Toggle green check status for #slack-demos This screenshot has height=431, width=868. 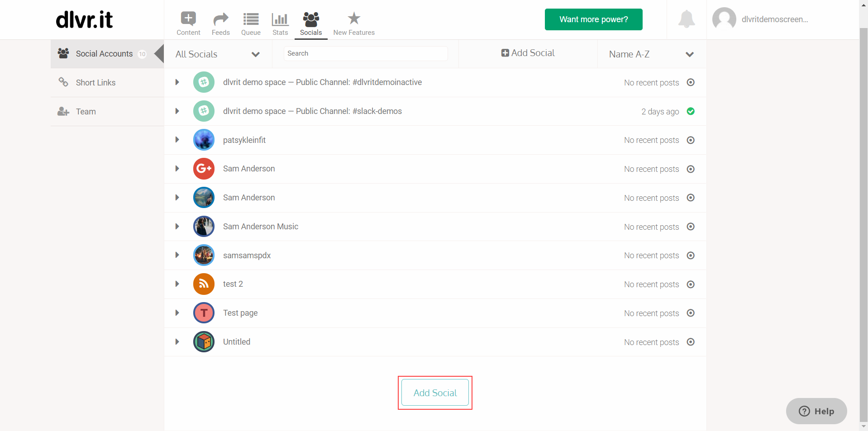pyautogui.click(x=691, y=111)
